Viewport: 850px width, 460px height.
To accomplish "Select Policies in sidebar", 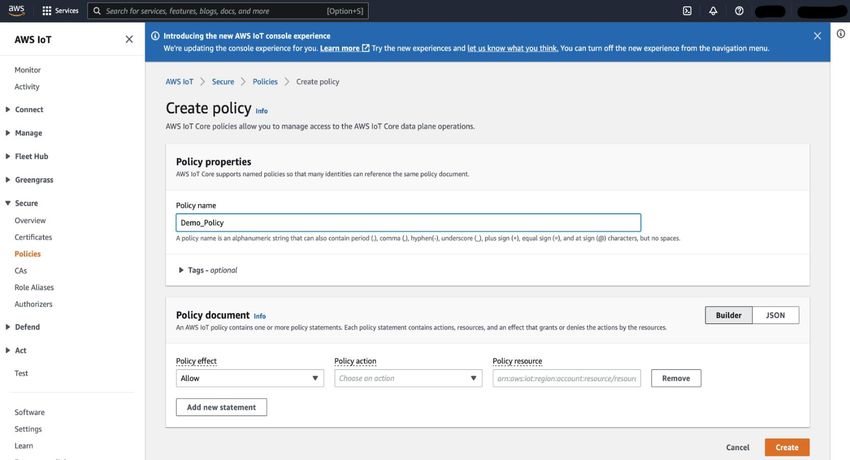I will pos(28,254).
